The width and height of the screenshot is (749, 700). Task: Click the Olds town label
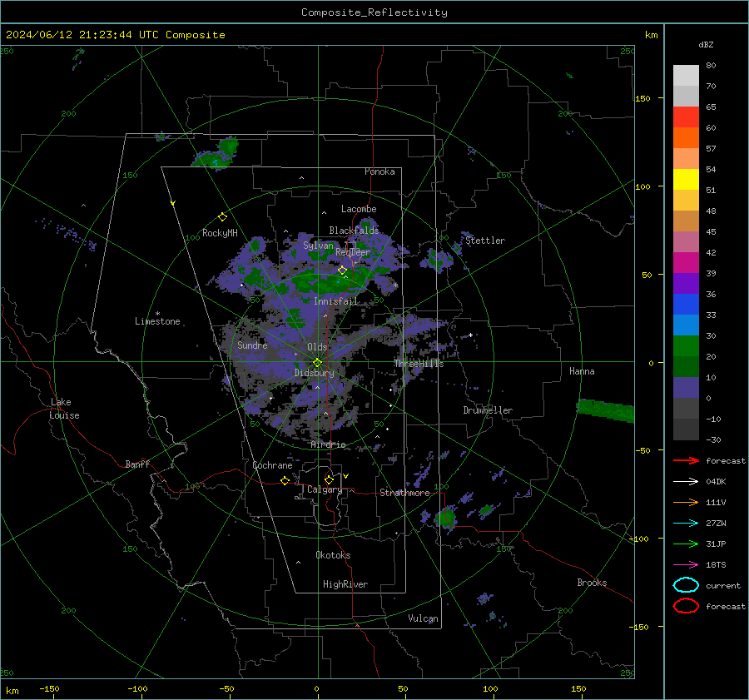317,347
